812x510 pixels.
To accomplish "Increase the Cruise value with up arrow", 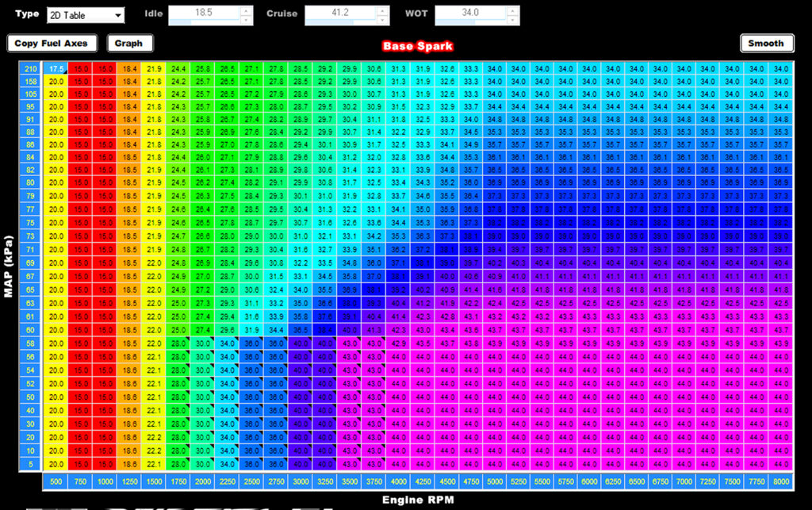I will 383,11.
